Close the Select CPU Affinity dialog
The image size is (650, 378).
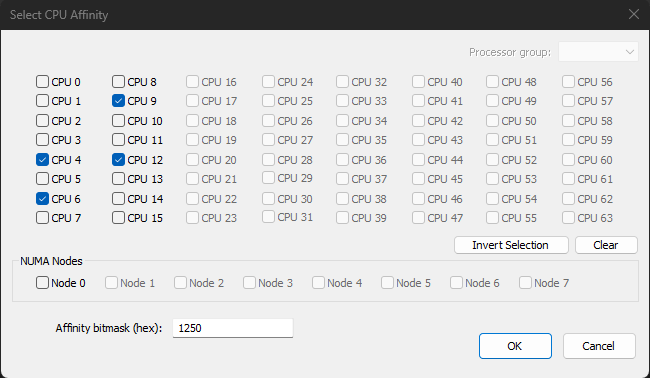(x=633, y=15)
